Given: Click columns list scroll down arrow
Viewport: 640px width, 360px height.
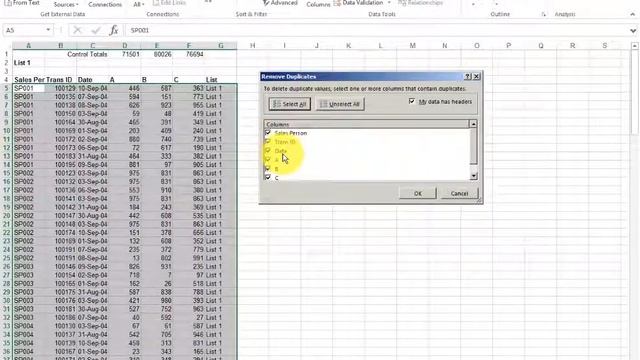Looking at the screenshot, I should tap(473, 176).
